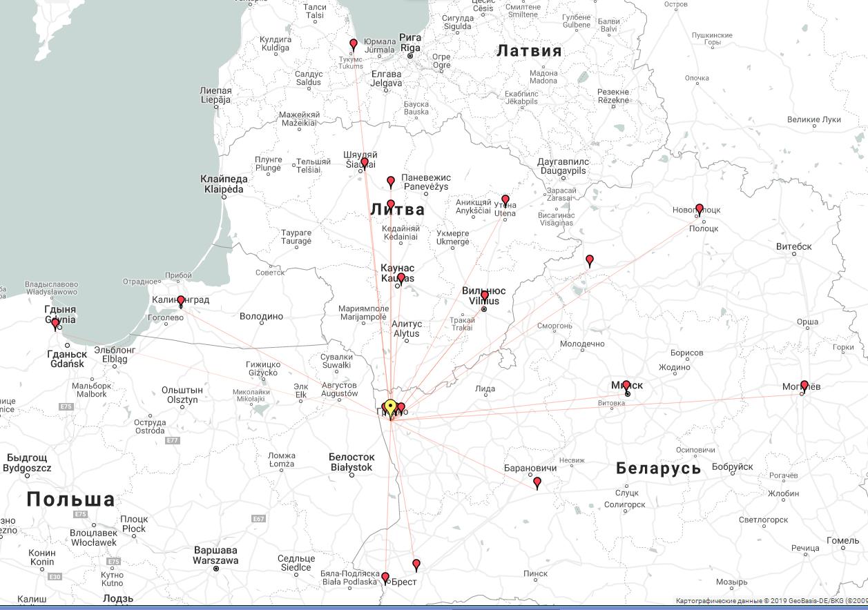
Task: Select the red pin northeast of Brest
Action: coord(416,564)
